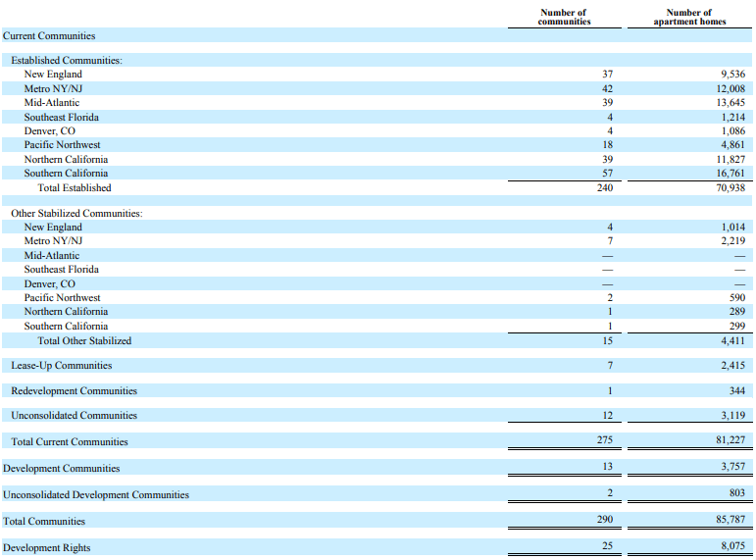Click the 'Number of apartment homes' column header
Viewport: 756px width, 560px height.
point(689,17)
